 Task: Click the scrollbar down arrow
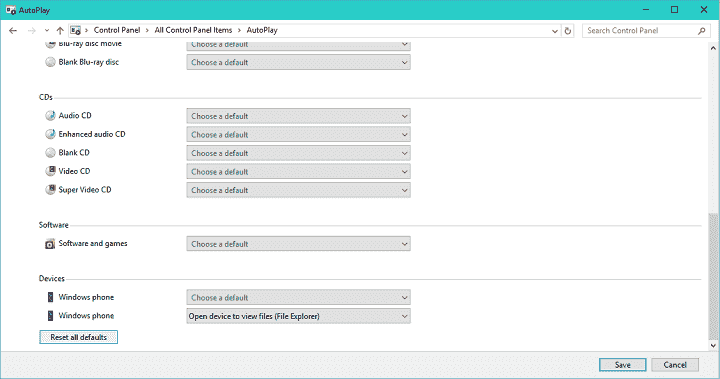point(713,345)
